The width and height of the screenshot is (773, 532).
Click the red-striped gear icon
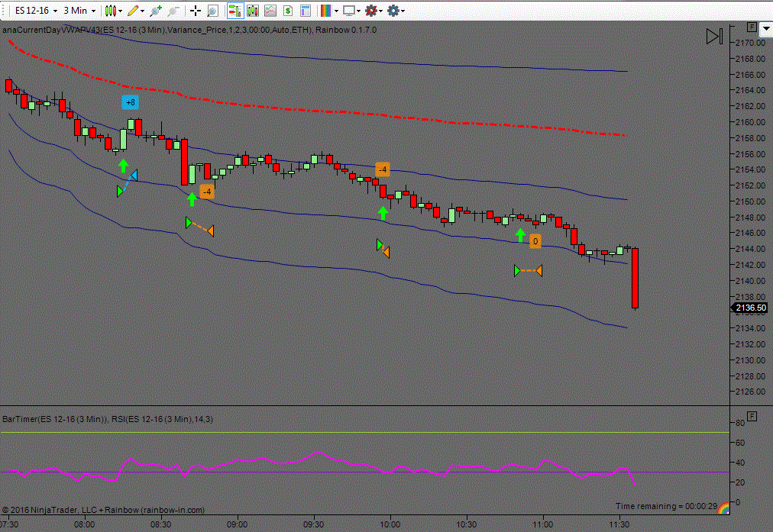coord(371,11)
